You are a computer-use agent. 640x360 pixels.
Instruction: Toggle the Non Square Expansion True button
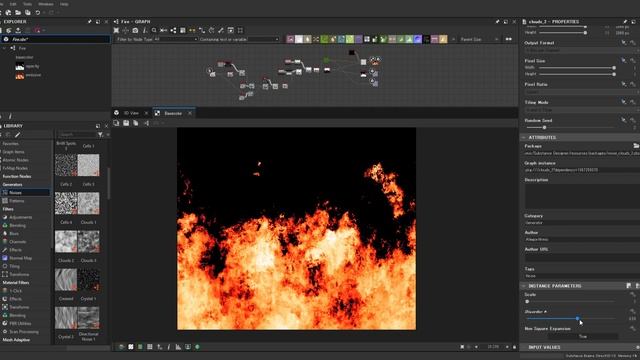582,336
